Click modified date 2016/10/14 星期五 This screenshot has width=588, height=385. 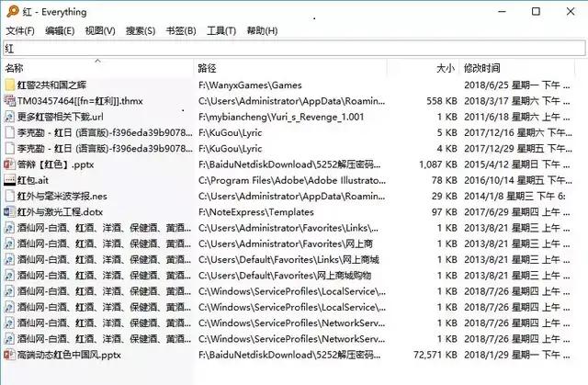[518, 180]
